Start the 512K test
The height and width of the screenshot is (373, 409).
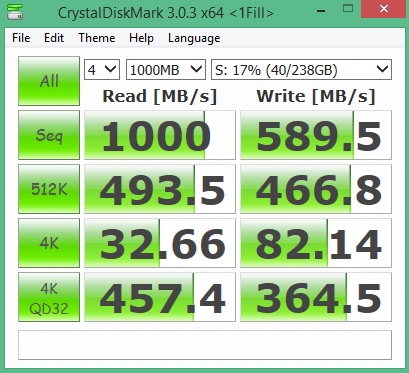pyautogui.click(x=49, y=189)
